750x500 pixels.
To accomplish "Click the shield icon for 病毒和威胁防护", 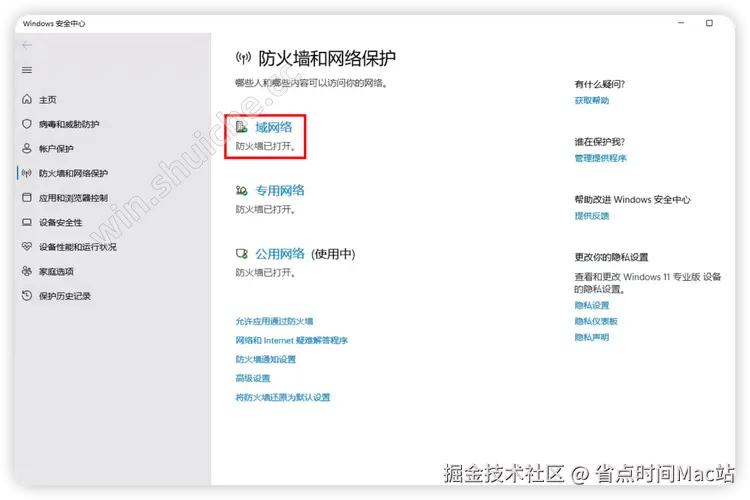I will click(27, 123).
